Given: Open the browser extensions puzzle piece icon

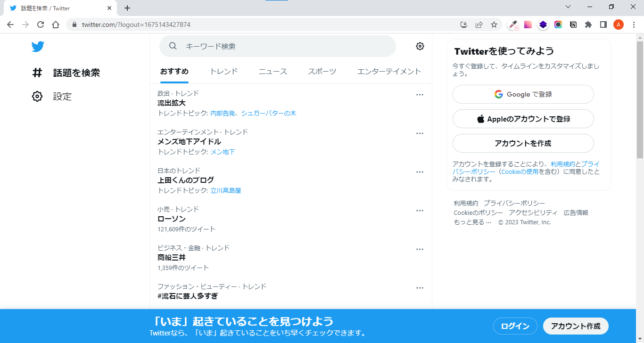Looking at the screenshot, I should point(588,24).
